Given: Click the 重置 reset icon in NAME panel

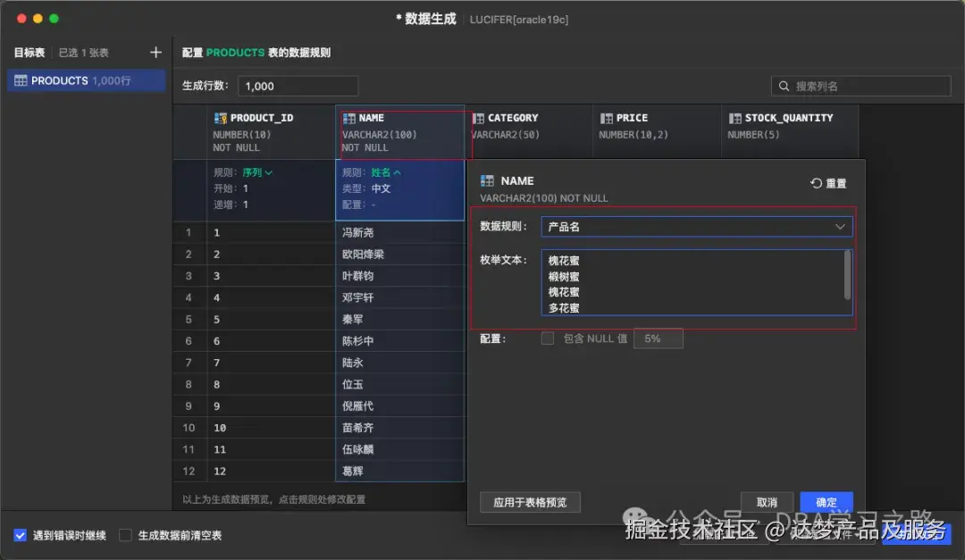Looking at the screenshot, I should 816,183.
